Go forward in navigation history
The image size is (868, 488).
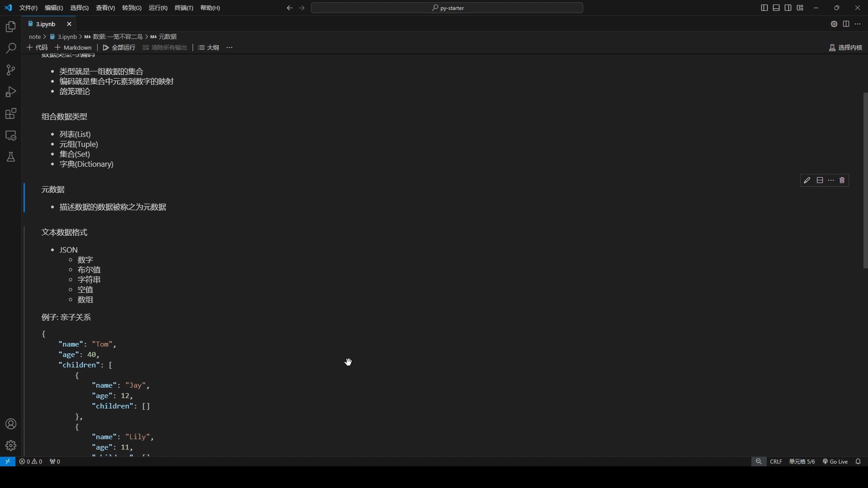pos(302,8)
